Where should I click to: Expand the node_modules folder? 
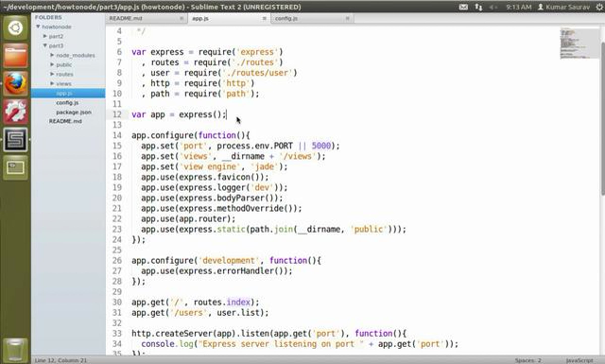(x=52, y=55)
